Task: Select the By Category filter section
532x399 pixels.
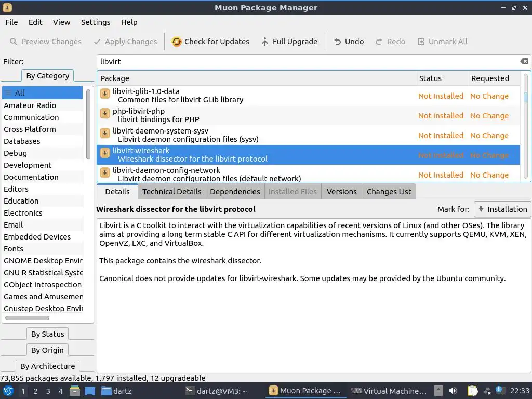Action: [47, 76]
